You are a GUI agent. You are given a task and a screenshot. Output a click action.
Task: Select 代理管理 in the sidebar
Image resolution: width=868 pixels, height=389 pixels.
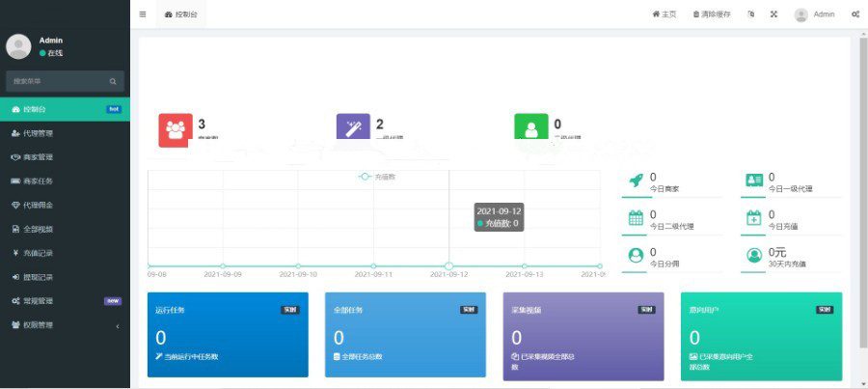point(64,133)
